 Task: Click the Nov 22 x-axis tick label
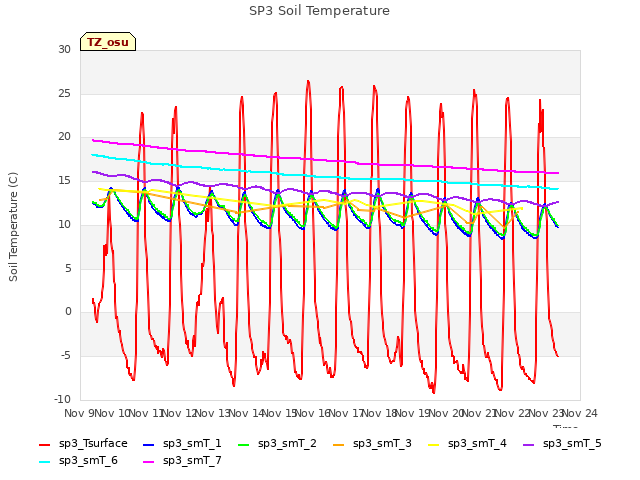pos(513,413)
